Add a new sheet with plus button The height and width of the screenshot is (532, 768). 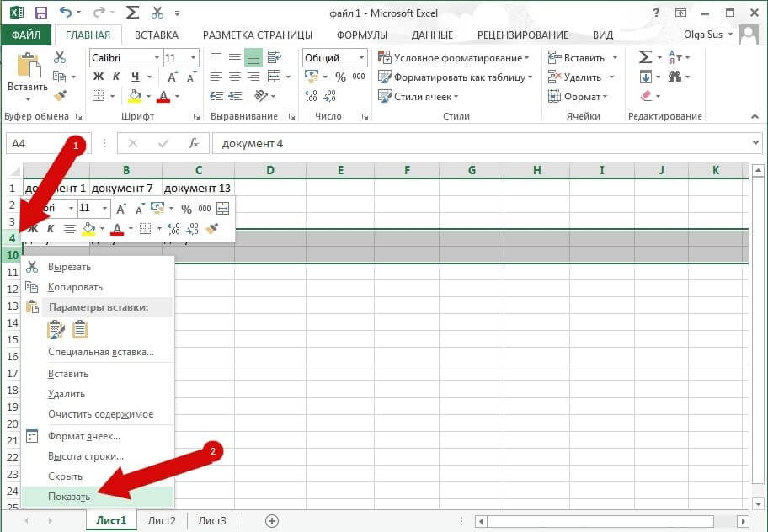pos(272,521)
